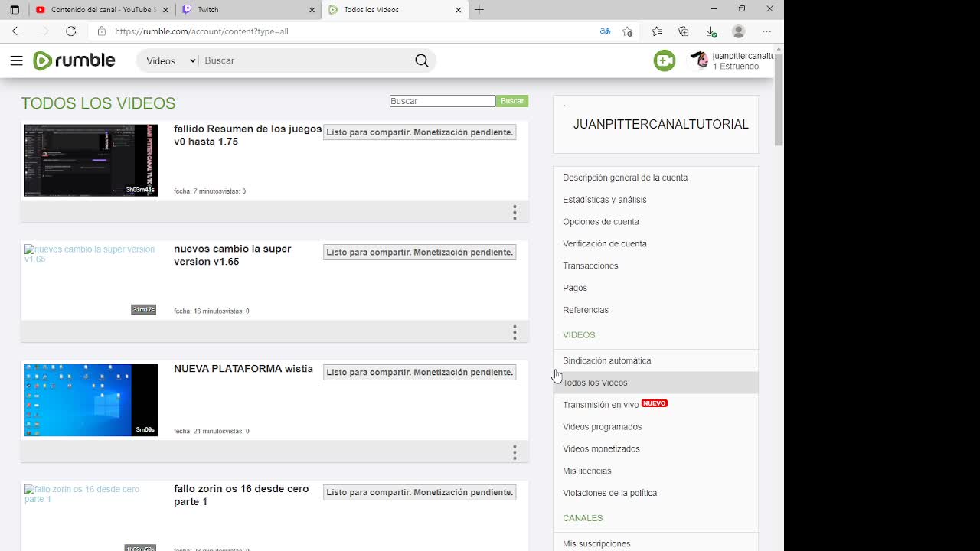Click the page vertical scrollbar

pos(779,99)
